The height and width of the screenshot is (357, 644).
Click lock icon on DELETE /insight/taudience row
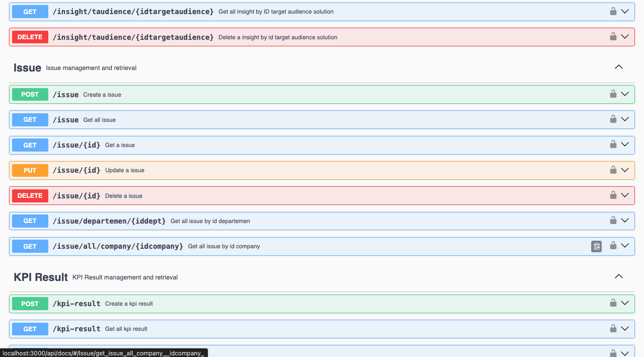613,37
